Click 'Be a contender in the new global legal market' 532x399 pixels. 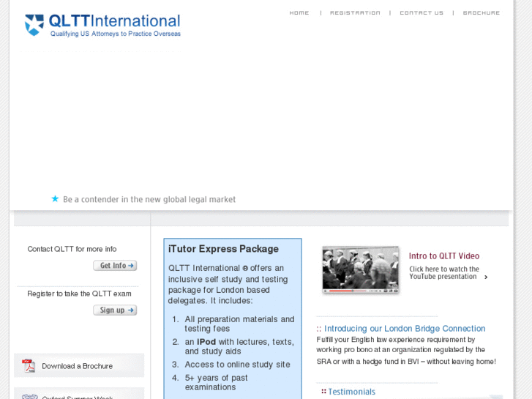pyautogui.click(x=149, y=199)
